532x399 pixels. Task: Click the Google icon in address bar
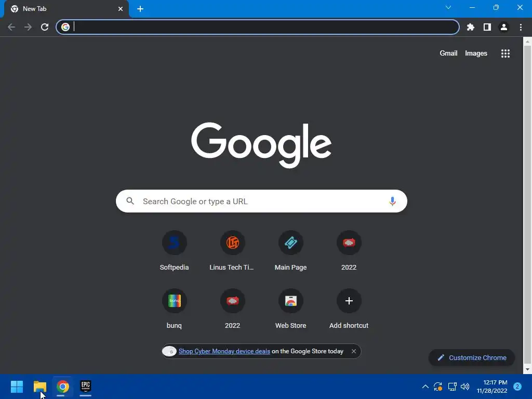(x=65, y=27)
